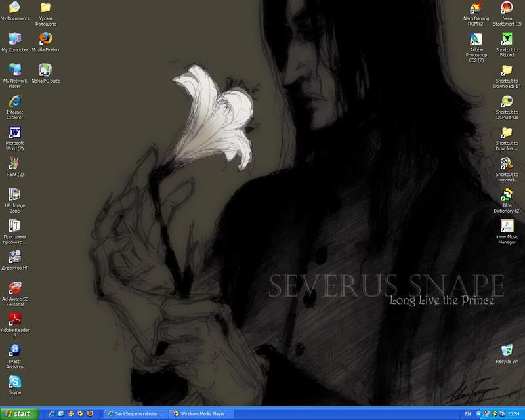Open the EN language bar indicator
This screenshot has width=525, height=420.
pyautogui.click(x=468, y=414)
